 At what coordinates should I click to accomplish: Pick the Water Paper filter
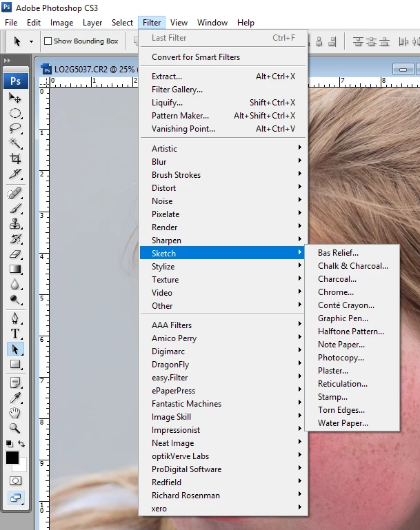click(x=352, y=423)
